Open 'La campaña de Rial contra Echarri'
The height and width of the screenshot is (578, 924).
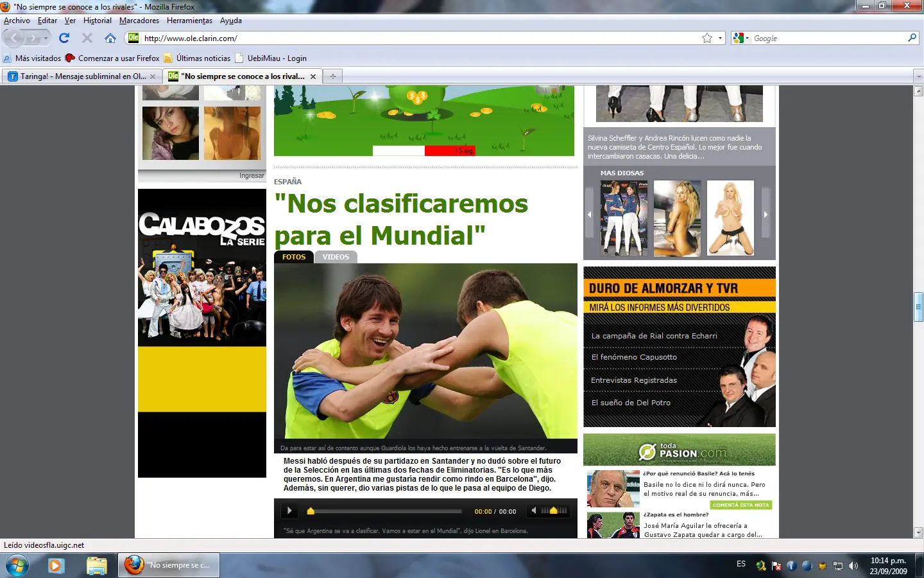point(654,336)
